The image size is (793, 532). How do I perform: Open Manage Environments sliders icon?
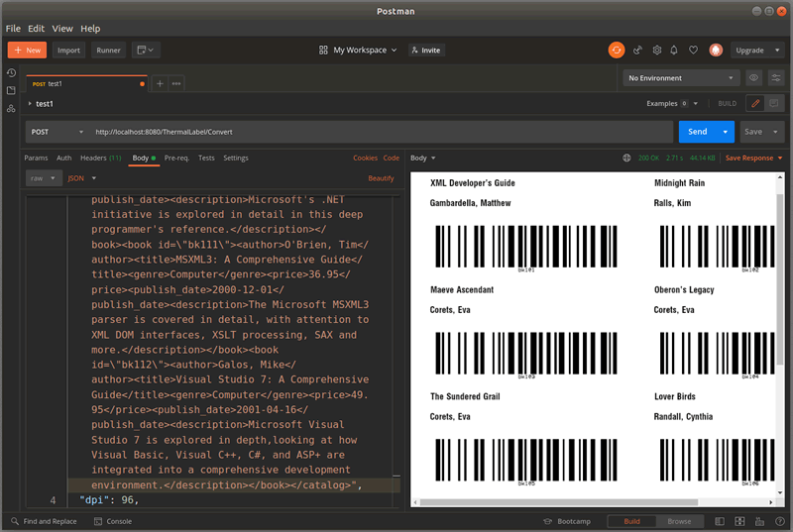click(x=775, y=77)
